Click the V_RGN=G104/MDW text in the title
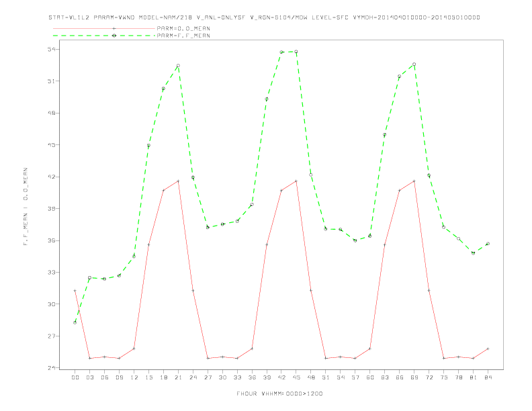This screenshot has width=532, height=411. click(279, 17)
